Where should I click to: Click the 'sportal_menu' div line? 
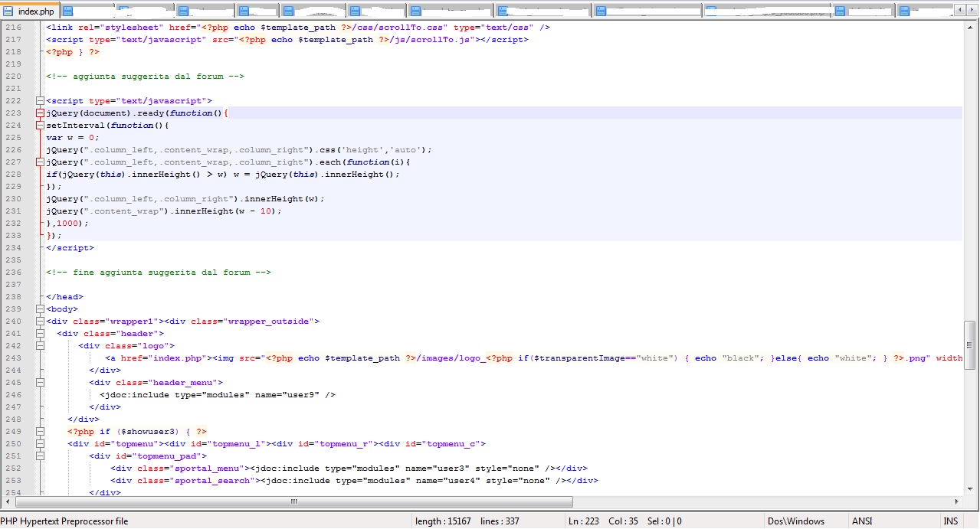tap(349, 468)
